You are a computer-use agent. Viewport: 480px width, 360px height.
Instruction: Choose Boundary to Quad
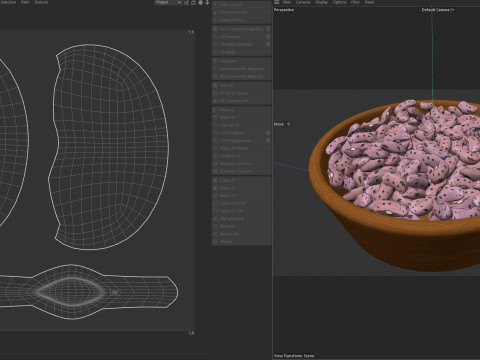242,171
